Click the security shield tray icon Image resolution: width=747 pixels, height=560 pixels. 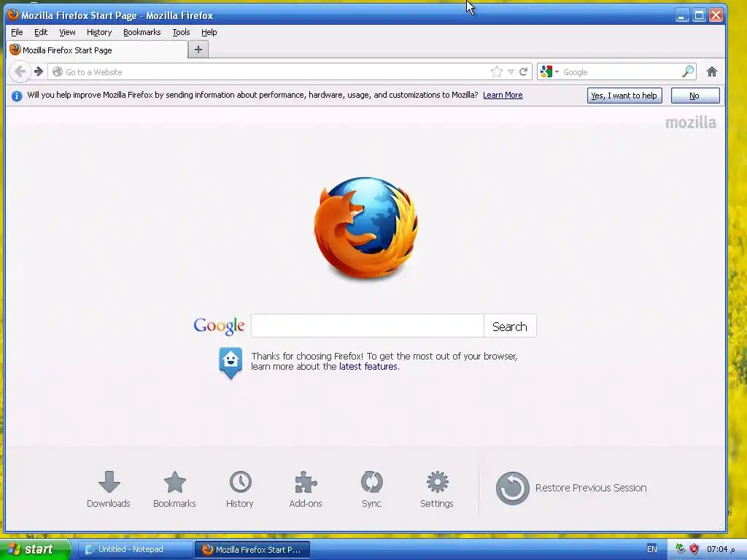tap(694, 549)
